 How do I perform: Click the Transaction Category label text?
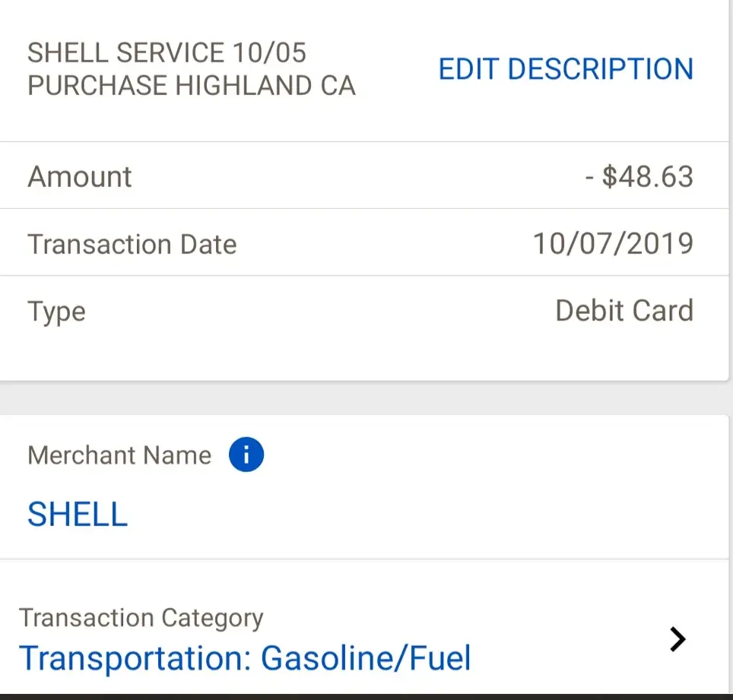(141, 618)
